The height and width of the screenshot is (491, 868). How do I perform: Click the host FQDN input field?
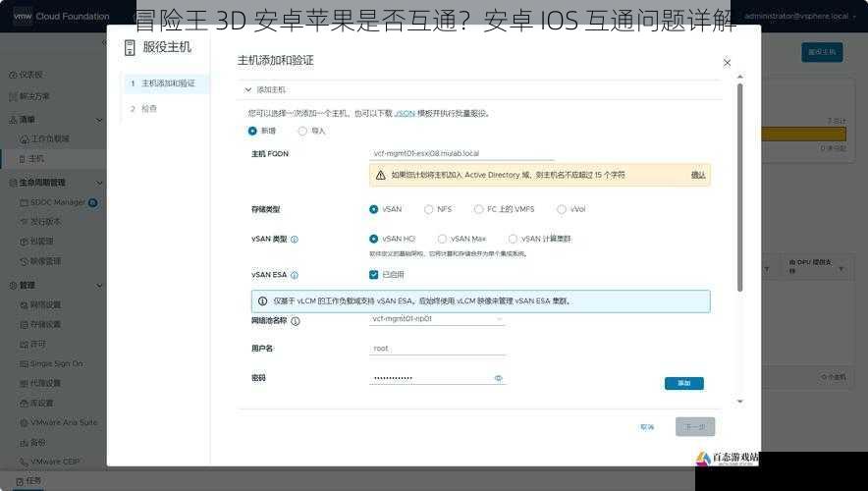(x=461, y=153)
